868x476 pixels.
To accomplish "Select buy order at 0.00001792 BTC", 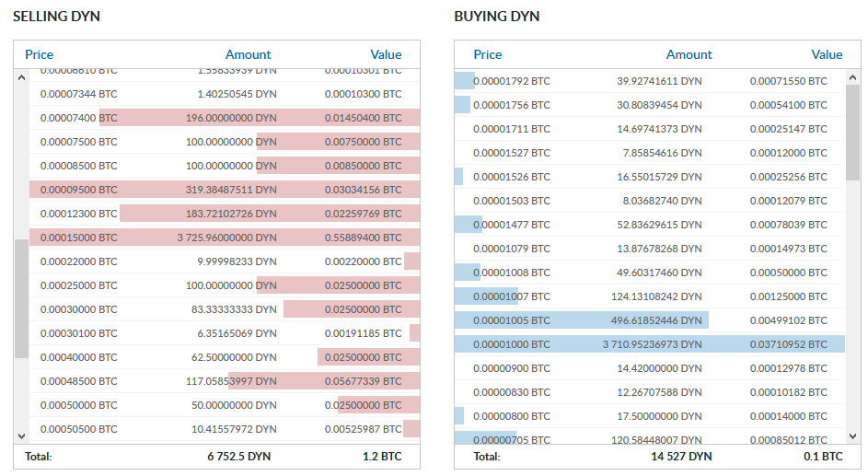I will click(x=650, y=81).
